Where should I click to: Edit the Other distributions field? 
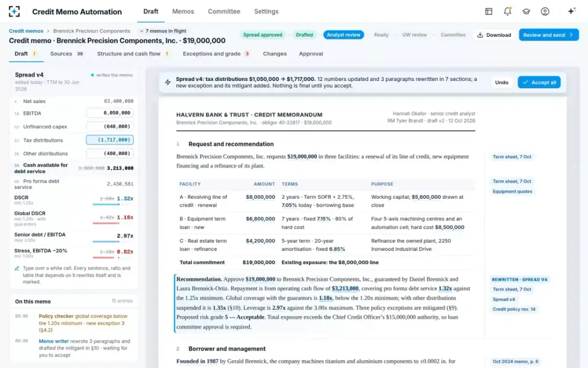(110, 154)
